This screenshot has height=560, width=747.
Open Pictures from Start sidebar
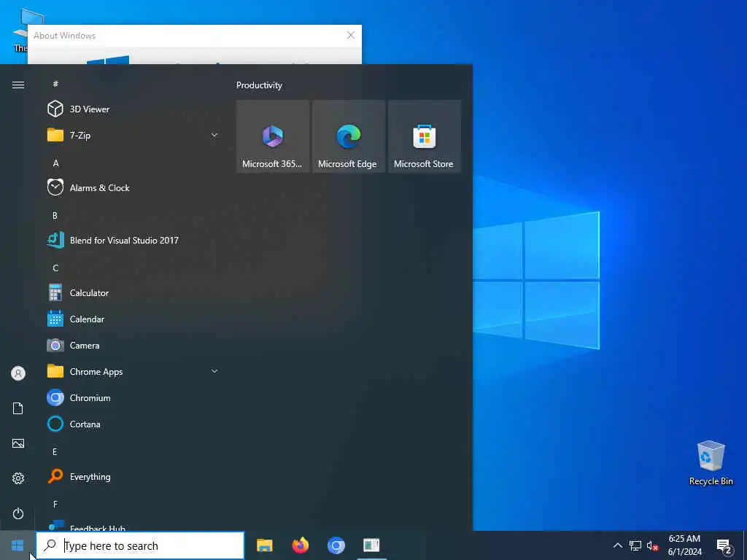coord(18,443)
